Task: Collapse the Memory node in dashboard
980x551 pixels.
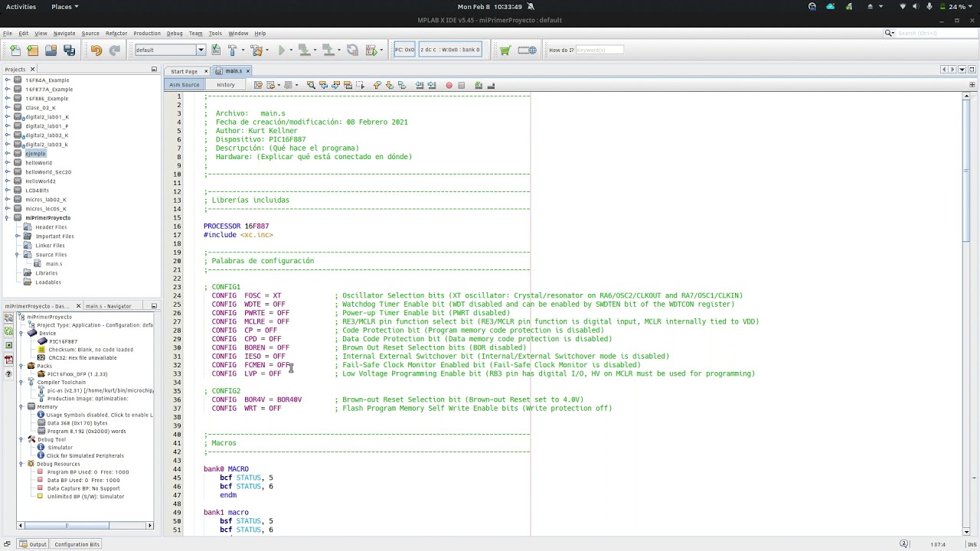Action: point(21,407)
